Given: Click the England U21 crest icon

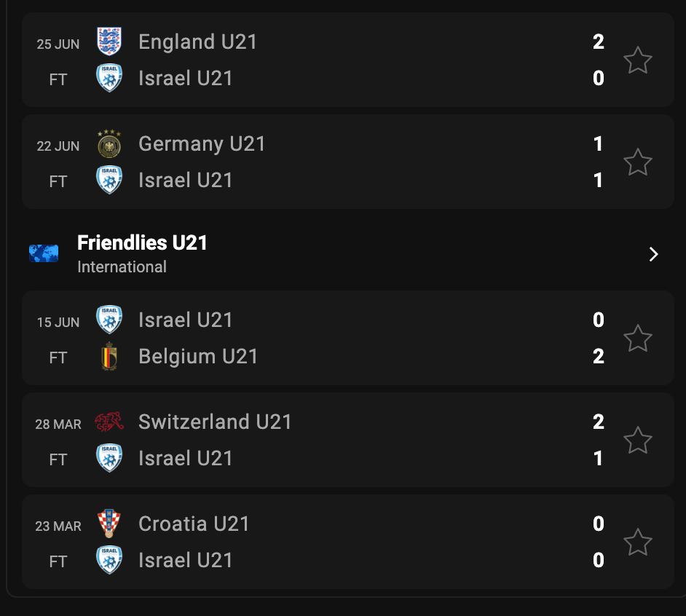Looking at the screenshot, I should pos(109,42).
